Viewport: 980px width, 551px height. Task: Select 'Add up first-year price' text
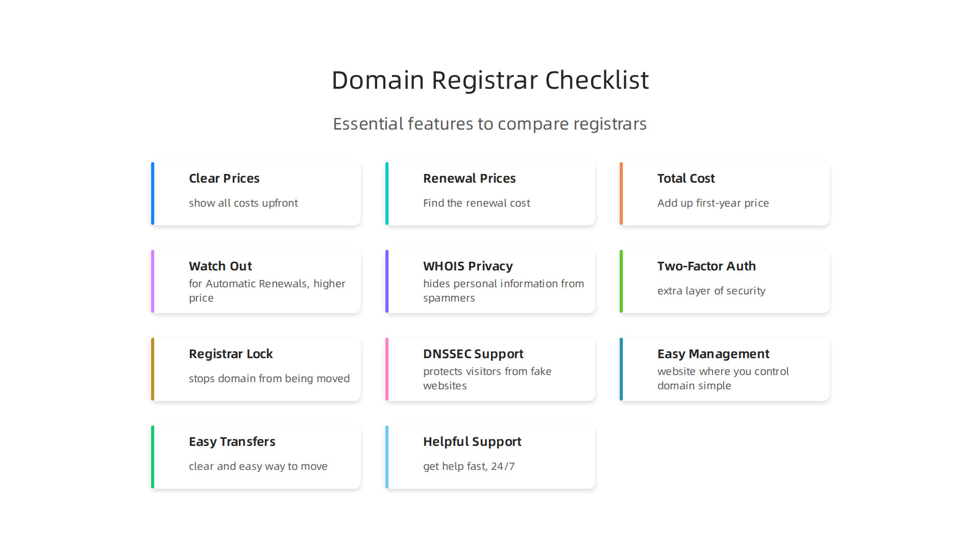tap(713, 203)
